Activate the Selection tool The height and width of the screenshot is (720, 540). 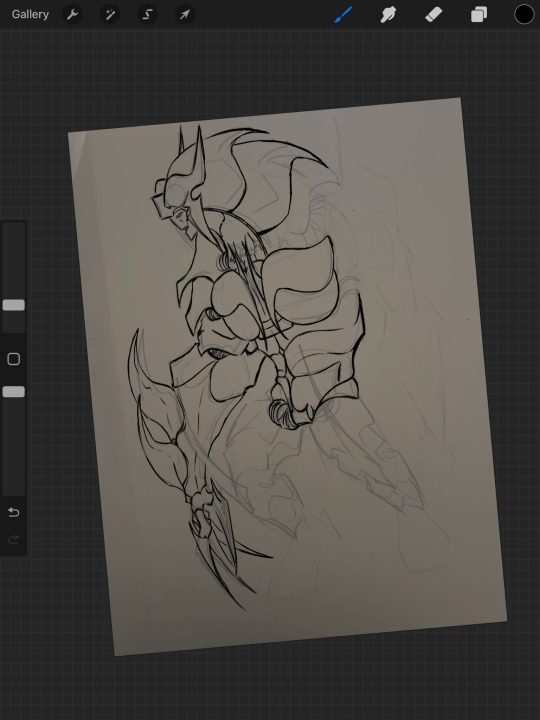point(147,15)
